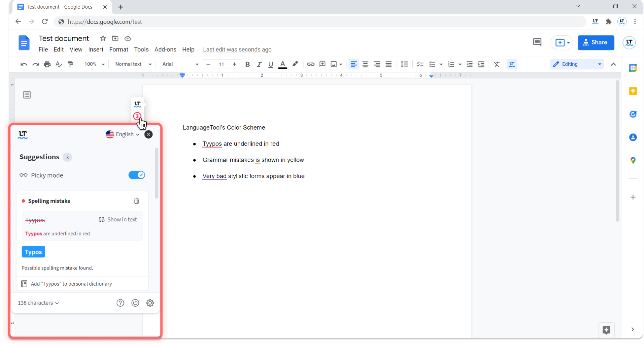Open the Add-ons menu

pos(165,49)
